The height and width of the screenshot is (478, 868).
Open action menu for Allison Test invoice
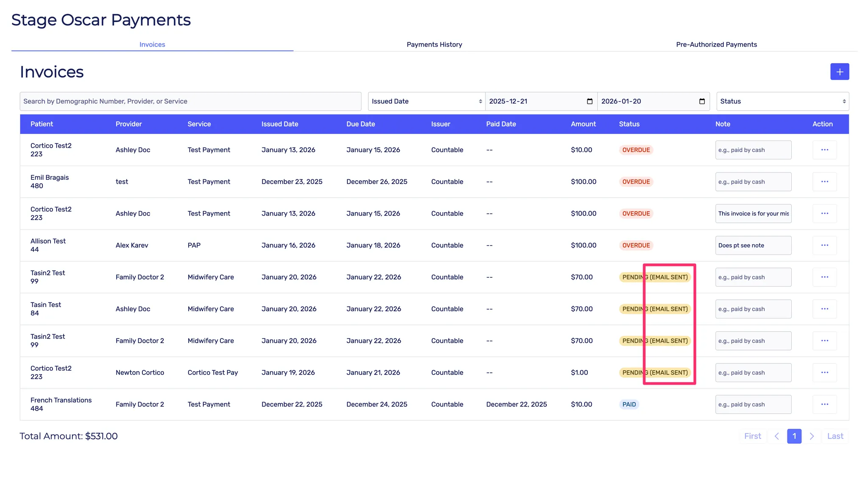click(824, 245)
